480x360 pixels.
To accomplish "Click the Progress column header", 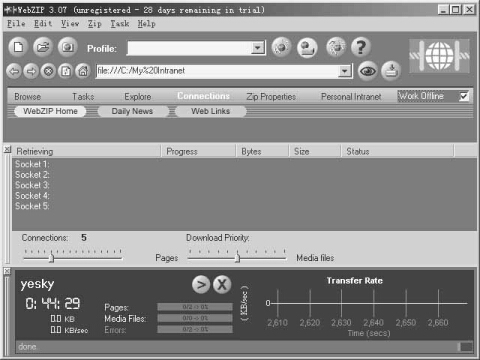I will 199,151.
